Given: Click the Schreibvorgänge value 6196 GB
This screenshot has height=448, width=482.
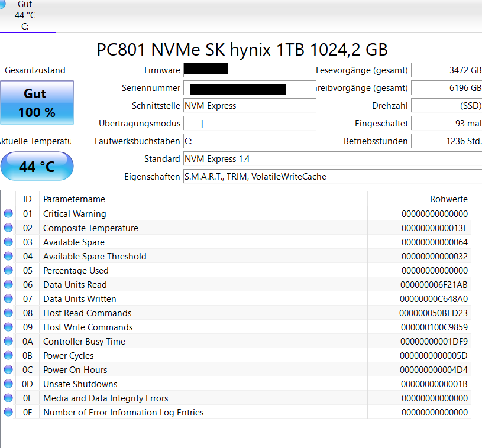Looking at the screenshot, I should (447, 88).
